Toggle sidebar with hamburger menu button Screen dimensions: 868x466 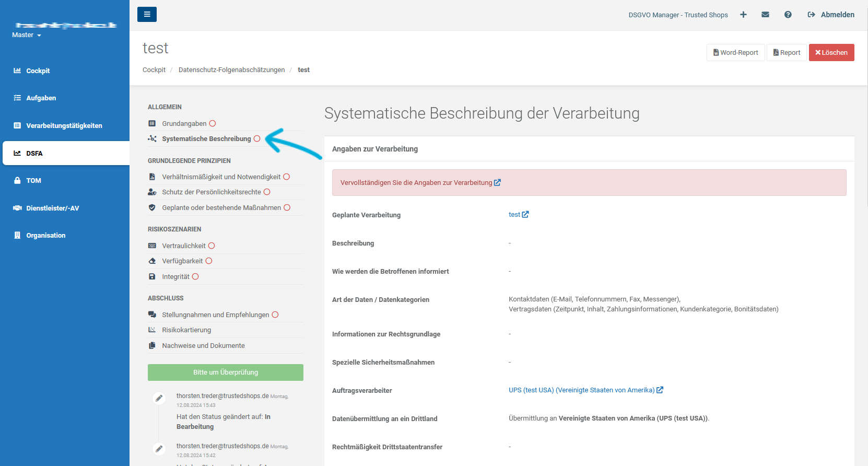[147, 14]
